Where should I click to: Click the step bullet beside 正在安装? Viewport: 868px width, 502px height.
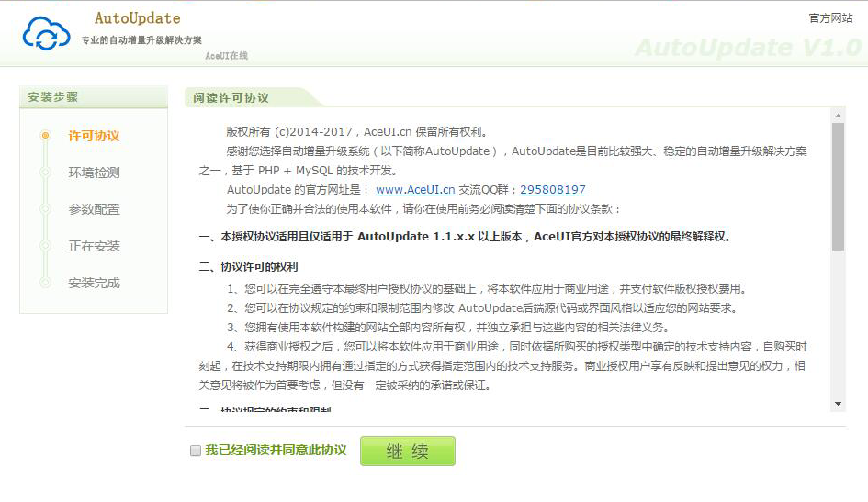point(45,246)
